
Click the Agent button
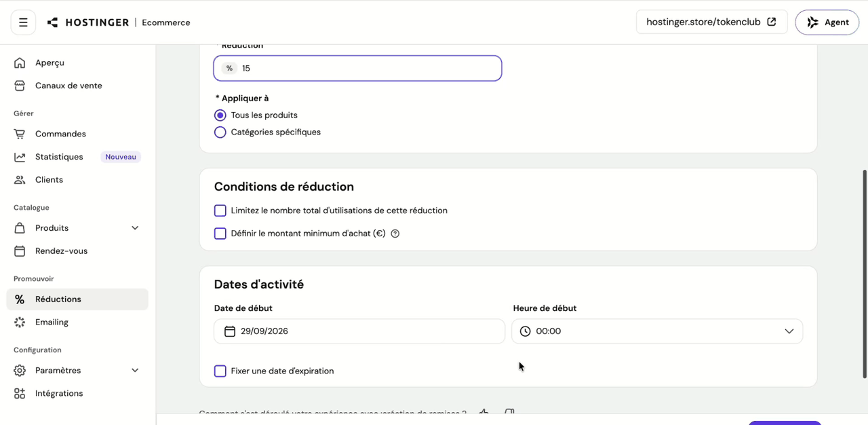click(827, 22)
